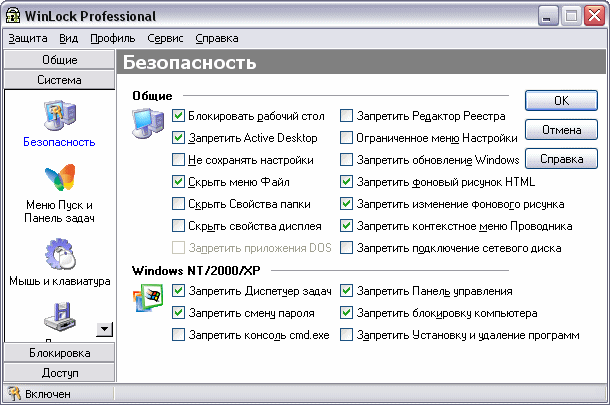Open the Меню Пуск и Панель задач icon
This screenshot has width=610, height=405.
(60, 177)
